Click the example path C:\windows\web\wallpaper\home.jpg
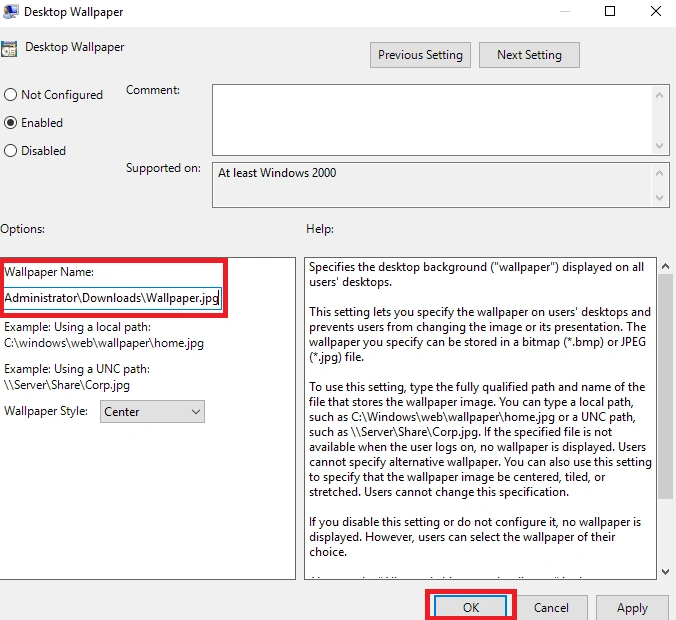The width and height of the screenshot is (676, 620). pyautogui.click(x=104, y=343)
